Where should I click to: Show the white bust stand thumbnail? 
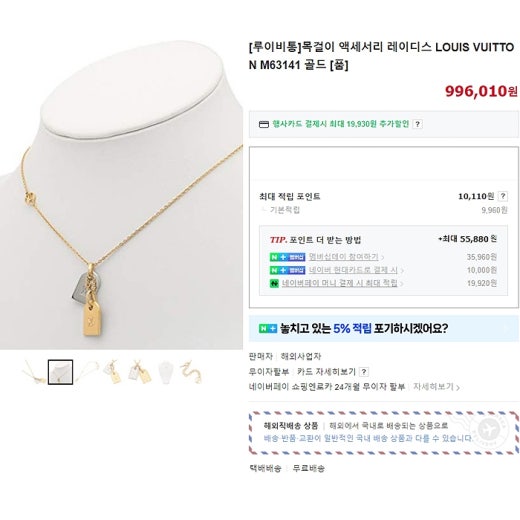pyautogui.click(x=166, y=372)
